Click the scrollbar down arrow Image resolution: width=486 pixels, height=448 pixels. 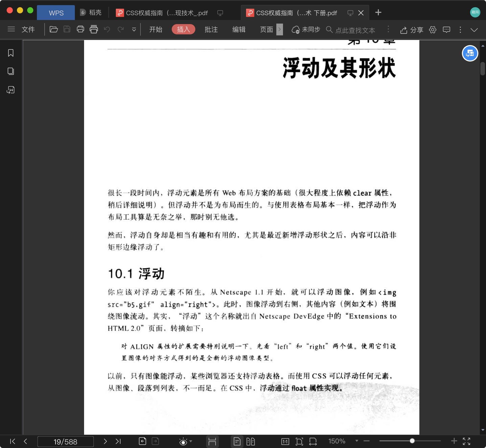point(483,430)
